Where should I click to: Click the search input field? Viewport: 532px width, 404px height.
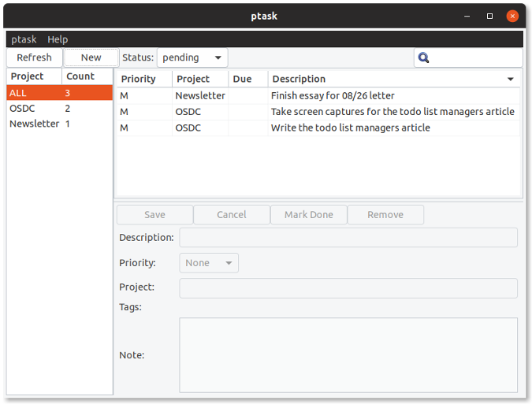pos(475,57)
